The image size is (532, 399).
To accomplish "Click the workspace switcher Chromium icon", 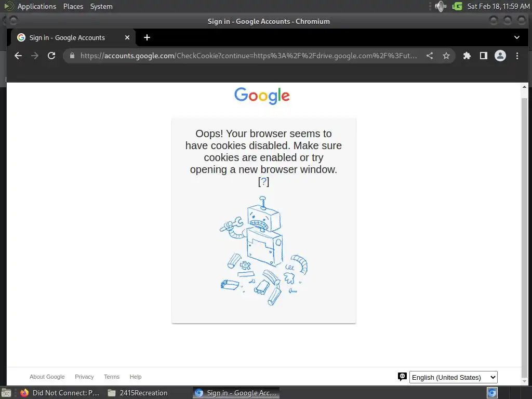I will click(x=492, y=393).
